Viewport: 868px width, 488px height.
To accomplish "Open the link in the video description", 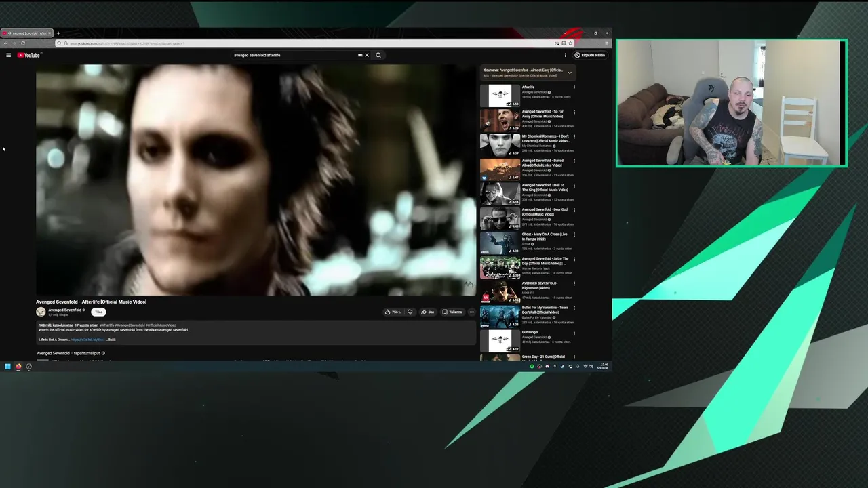I will 87,340.
